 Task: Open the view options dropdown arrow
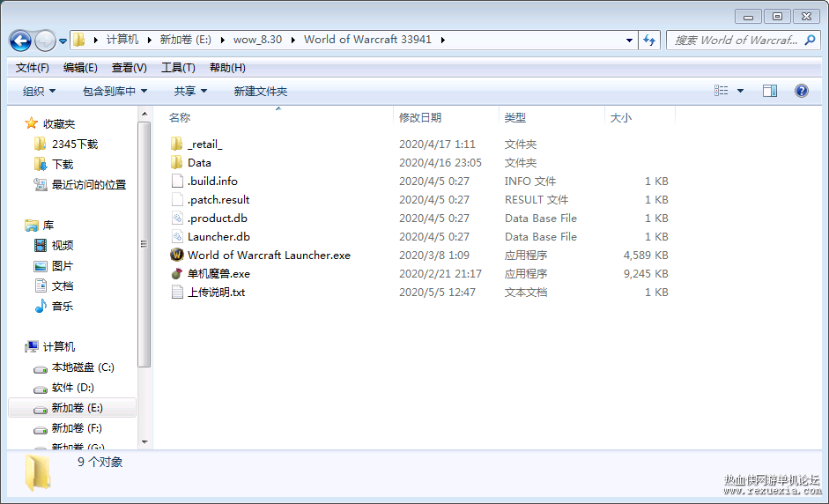coord(740,91)
